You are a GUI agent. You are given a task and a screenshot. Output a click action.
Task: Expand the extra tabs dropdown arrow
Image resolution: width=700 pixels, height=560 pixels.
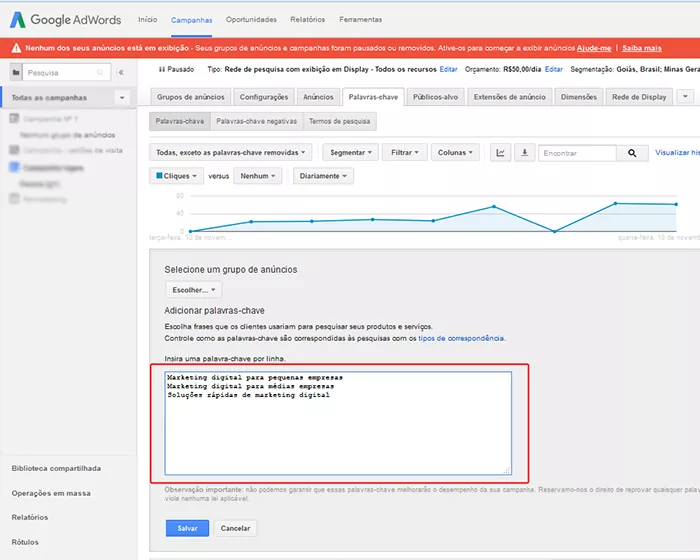(685, 96)
